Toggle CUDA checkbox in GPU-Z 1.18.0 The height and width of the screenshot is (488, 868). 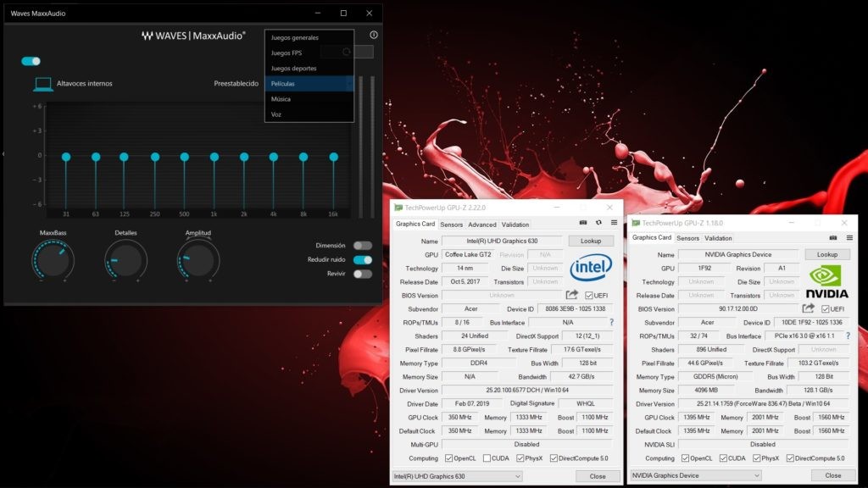(x=723, y=458)
